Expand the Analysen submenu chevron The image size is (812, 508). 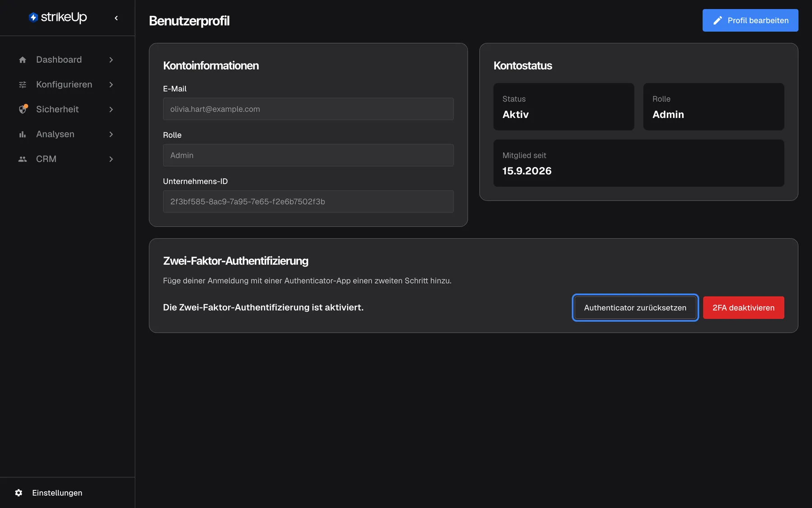click(111, 134)
